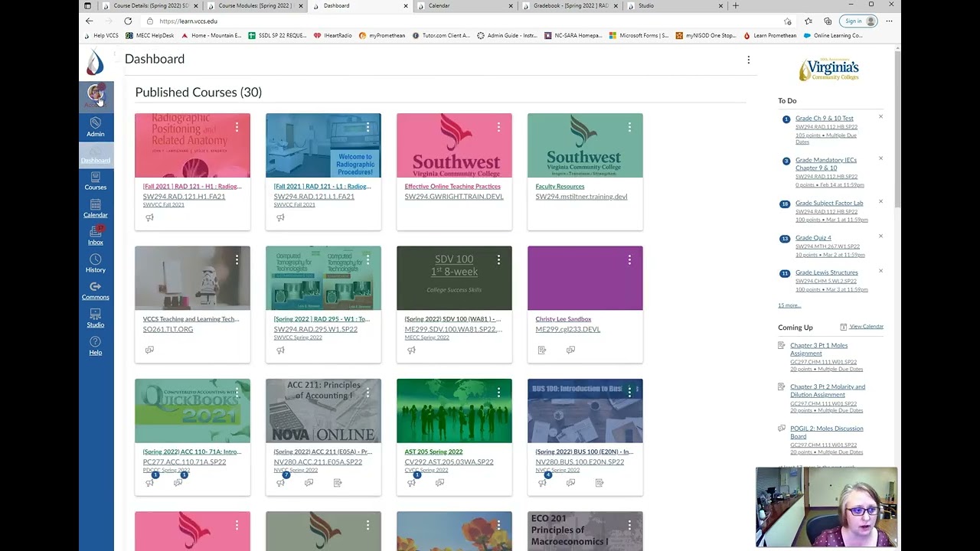980x551 pixels.
Task: Open announcements icon on AST 205 card
Action: (x=411, y=483)
